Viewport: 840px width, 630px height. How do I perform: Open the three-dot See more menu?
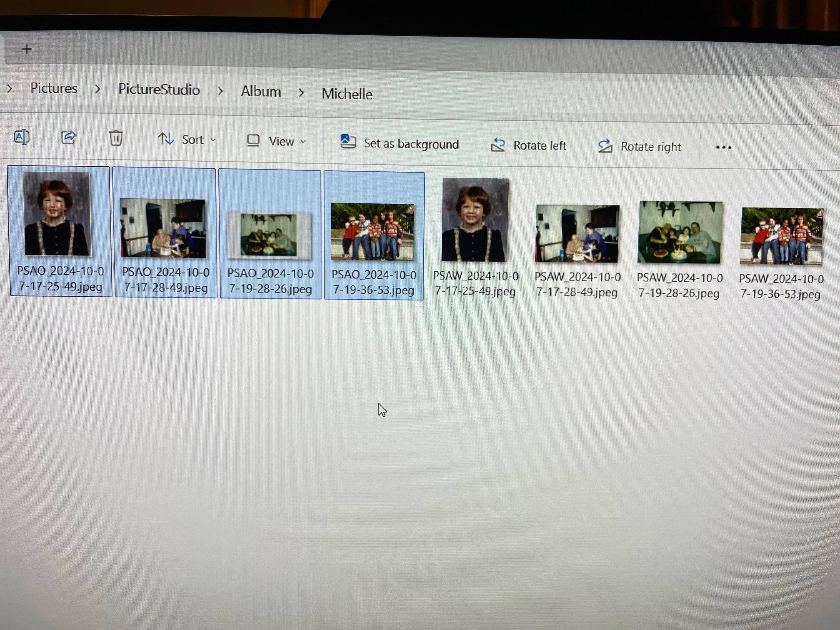(723, 147)
